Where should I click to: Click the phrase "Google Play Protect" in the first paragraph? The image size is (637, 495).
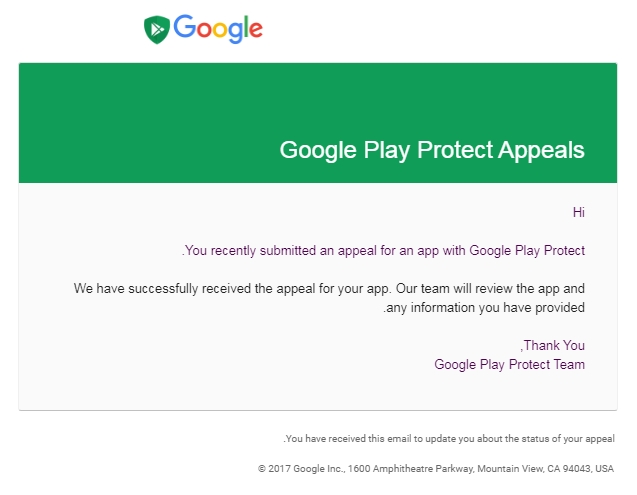click(527, 250)
